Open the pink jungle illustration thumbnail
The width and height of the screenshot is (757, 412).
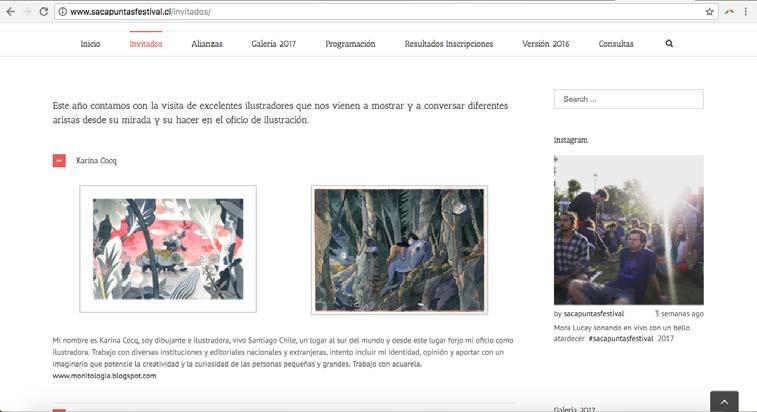click(x=168, y=249)
